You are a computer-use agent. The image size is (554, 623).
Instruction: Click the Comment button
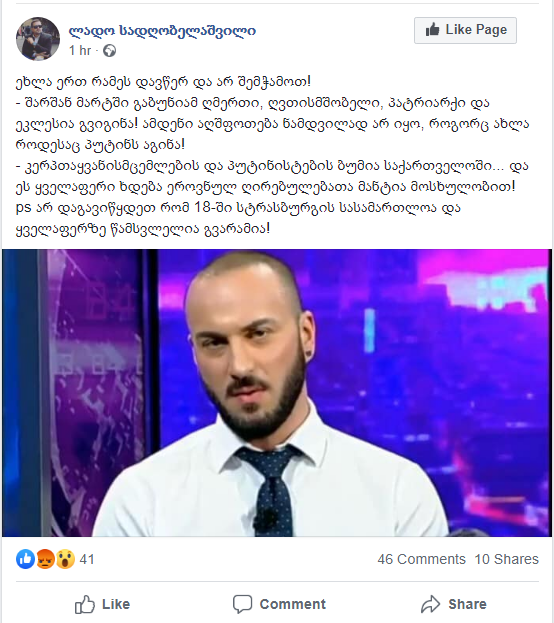279,604
